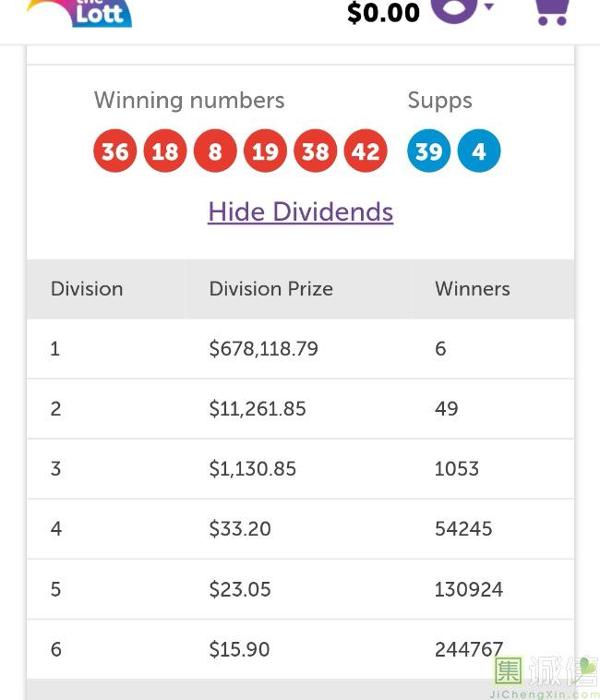Click the Winners column header

pos(472,289)
